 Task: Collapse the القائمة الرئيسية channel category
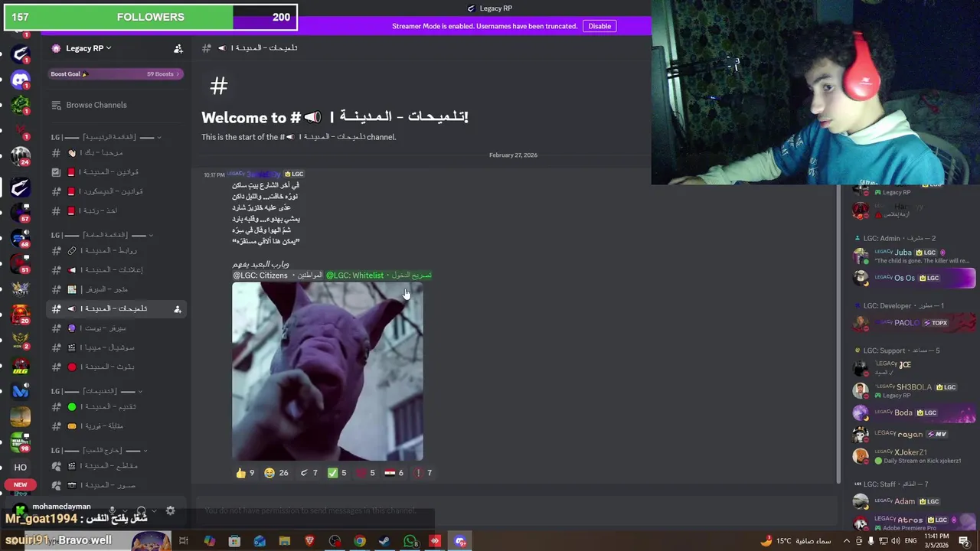(106, 137)
